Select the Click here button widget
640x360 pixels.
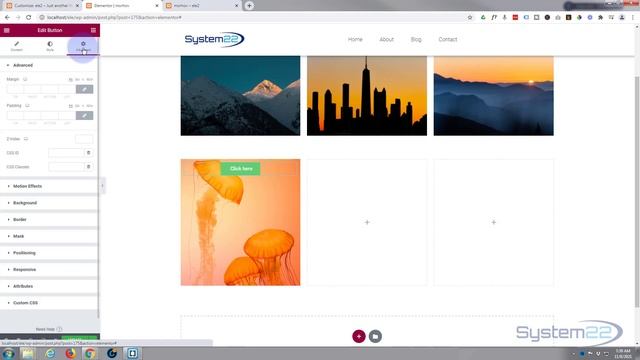coord(240,169)
